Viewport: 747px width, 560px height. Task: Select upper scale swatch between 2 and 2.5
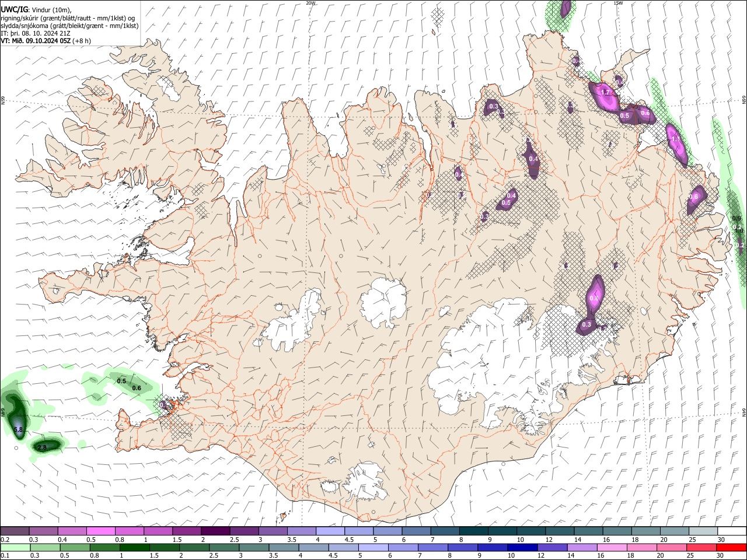click(215, 531)
